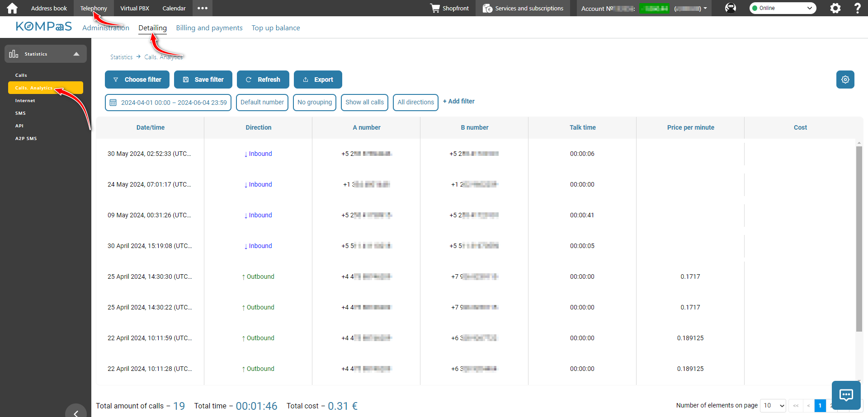Open the Online status dropdown
Viewport: 868px width, 417px height.
click(783, 8)
